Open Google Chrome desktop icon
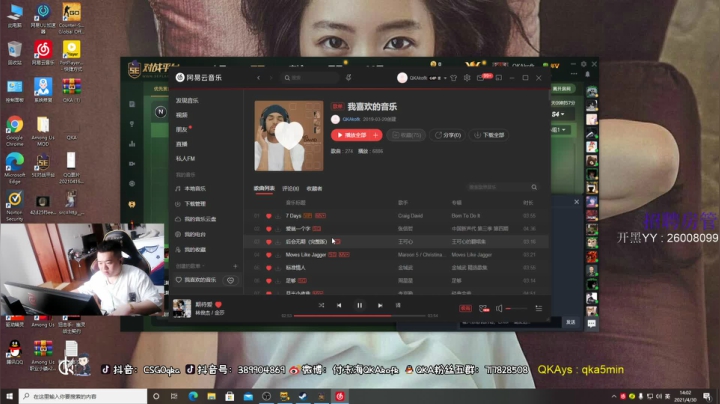This screenshot has height=404, width=720. [x=15, y=131]
